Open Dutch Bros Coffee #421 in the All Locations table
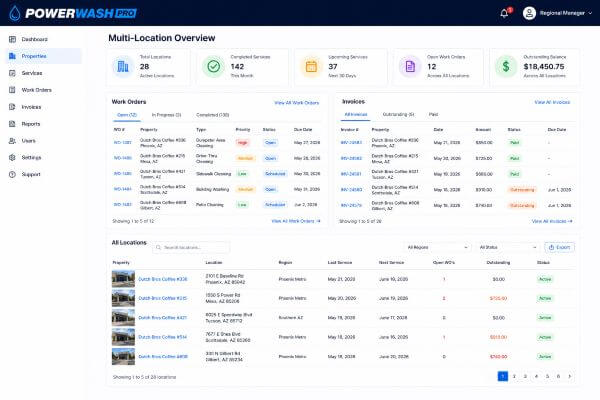The width and height of the screenshot is (600, 400). click(163, 318)
